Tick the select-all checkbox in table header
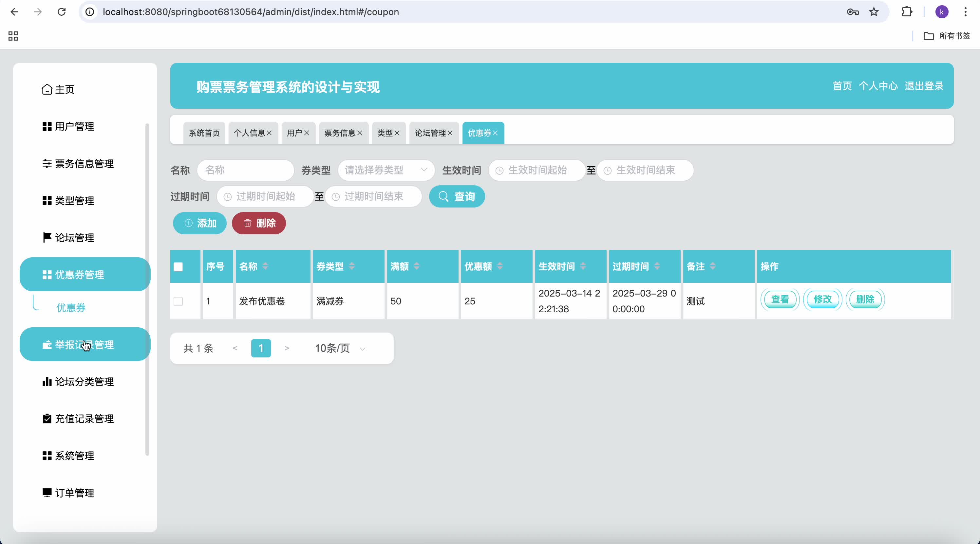 pos(178,266)
